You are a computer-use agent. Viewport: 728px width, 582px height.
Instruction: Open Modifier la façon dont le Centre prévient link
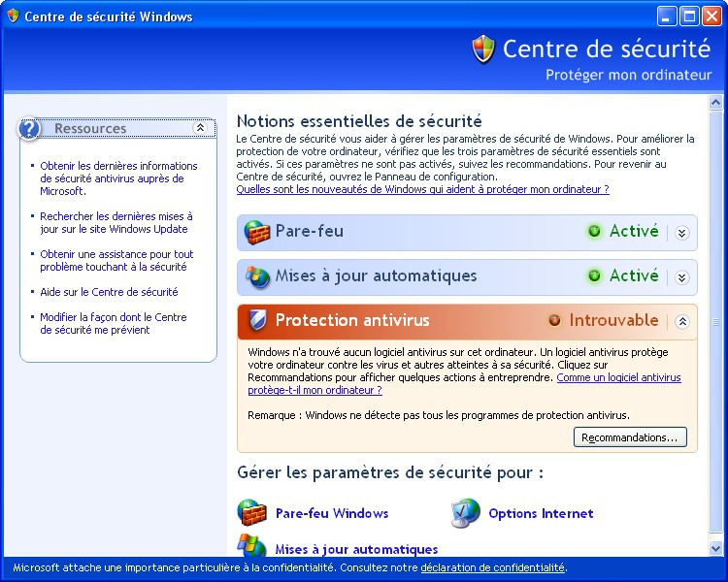pos(114,323)
